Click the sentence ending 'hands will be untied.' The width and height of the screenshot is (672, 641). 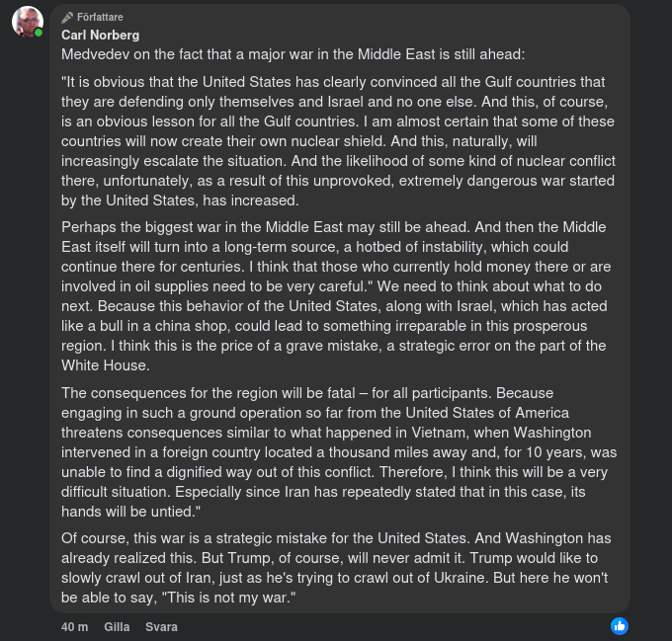130,512
